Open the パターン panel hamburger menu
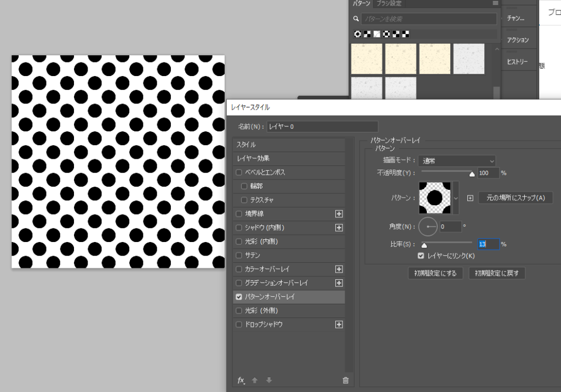561x392 pixels. click(x=495, y=3)
